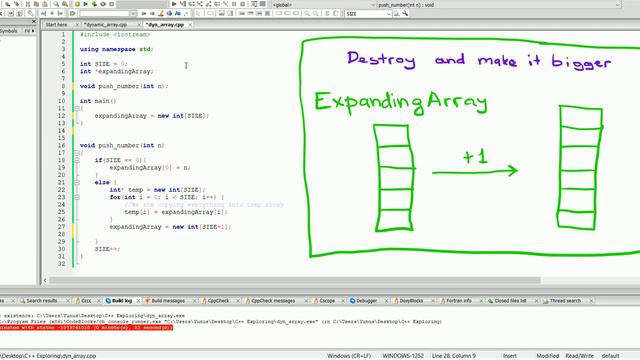Open the Thread search tab
Viewport: 640px width, 360px height.
point(565,301)
